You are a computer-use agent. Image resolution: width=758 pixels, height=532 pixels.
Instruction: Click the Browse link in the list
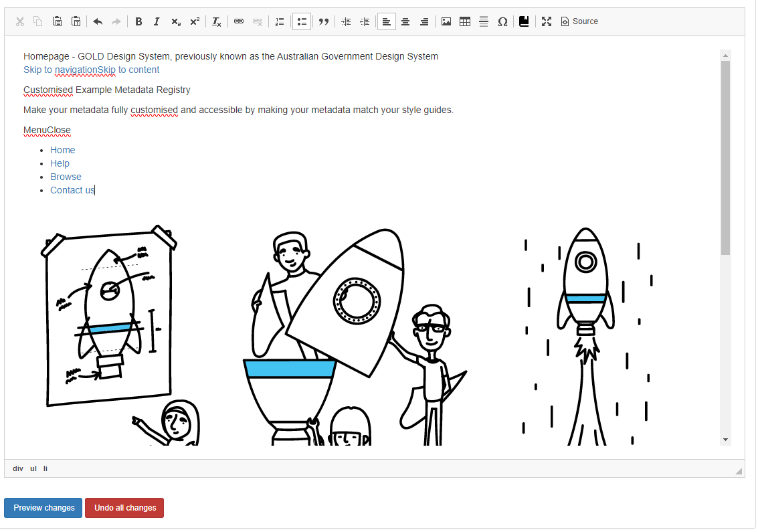(x=66, y=177)
